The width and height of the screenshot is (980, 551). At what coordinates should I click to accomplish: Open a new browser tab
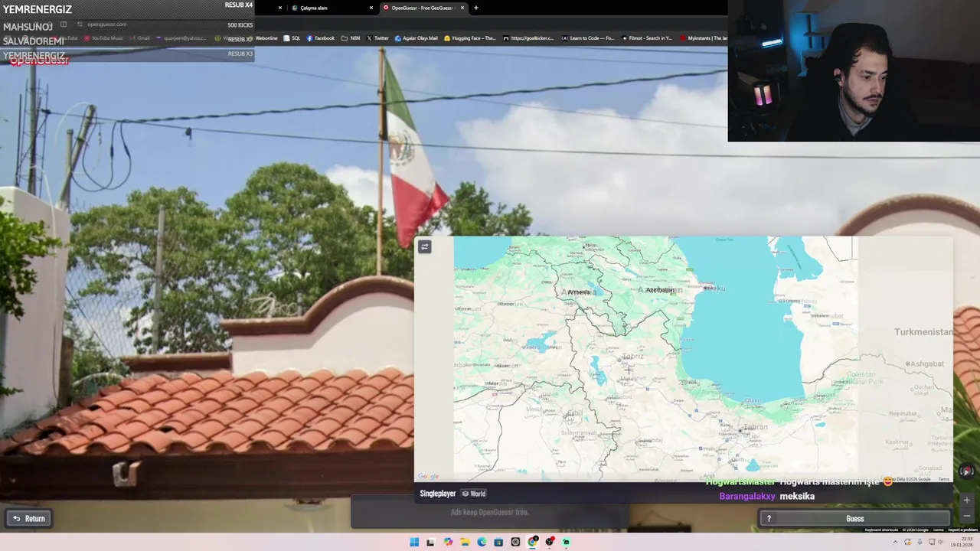click(476, 8)
